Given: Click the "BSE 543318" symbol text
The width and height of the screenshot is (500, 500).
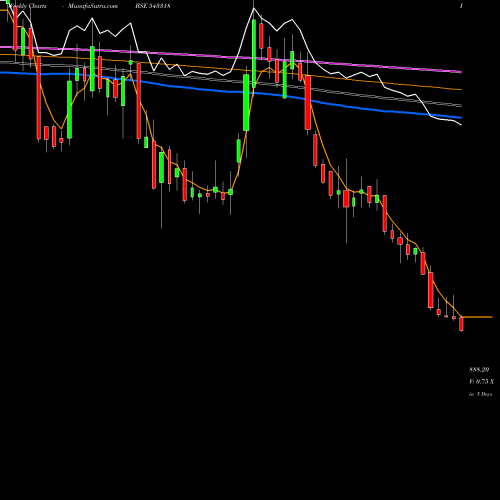Looking at the screenshot, I should click(x=153, y=6).
